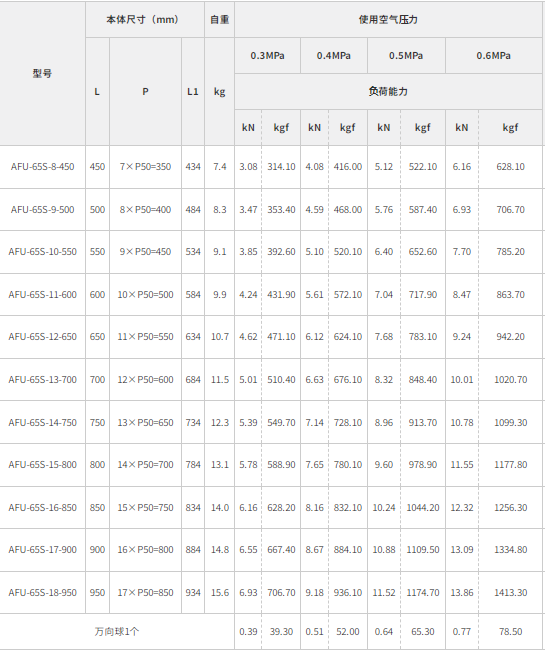Select the P dimension column header
The image size is (545, 651).
tap(145, 92)
